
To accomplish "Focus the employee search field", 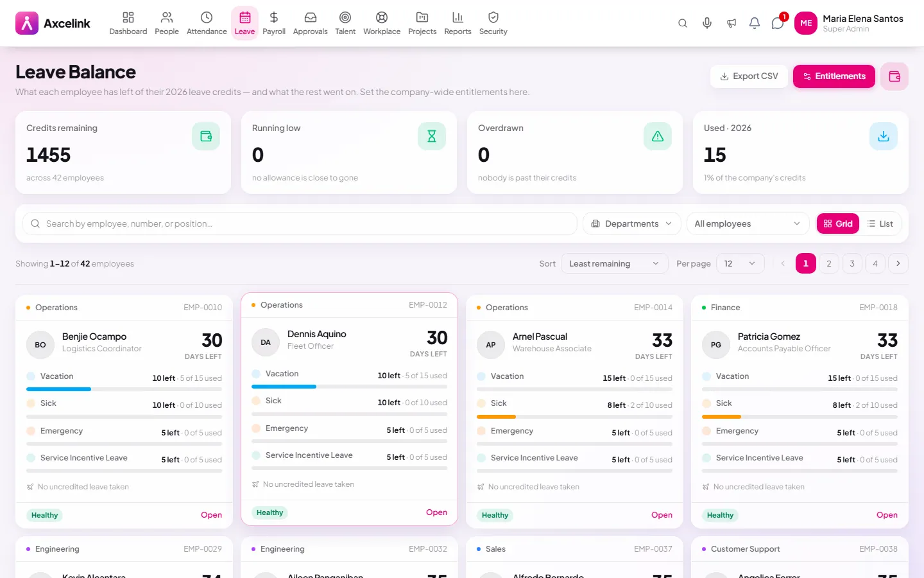I will click(300, 223).
